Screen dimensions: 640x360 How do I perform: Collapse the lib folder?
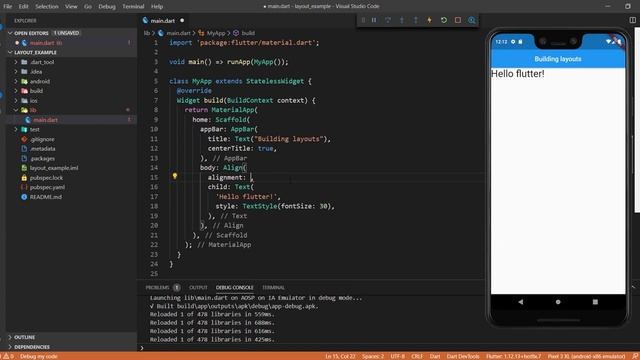click(x=33, y=110)
